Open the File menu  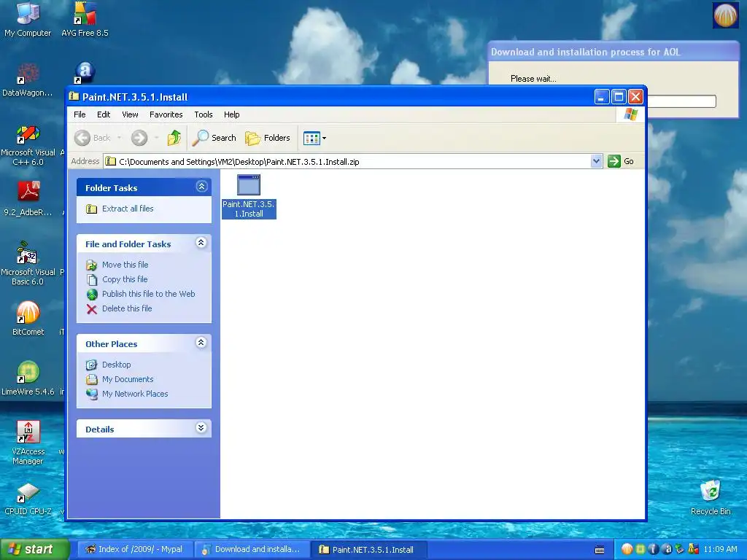click(x=80, y=114)
